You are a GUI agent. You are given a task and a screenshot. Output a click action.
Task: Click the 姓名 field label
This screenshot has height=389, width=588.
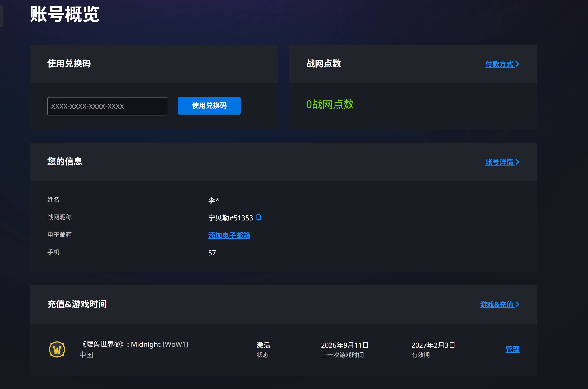tap(53, 199)
